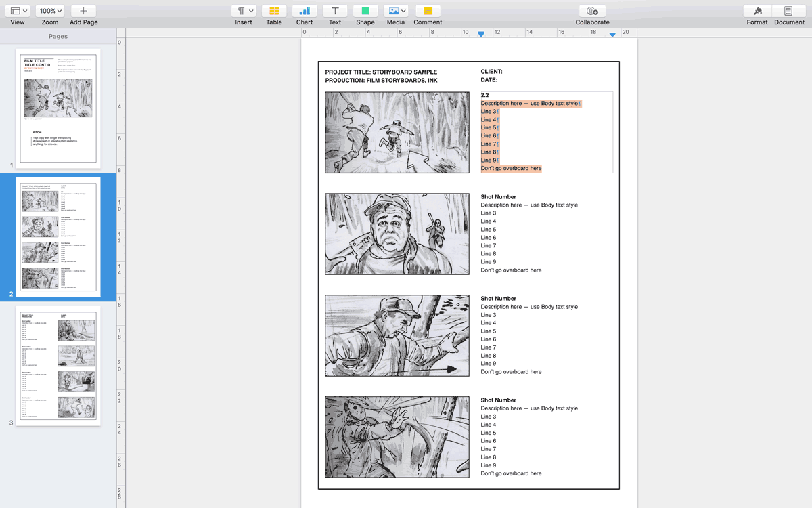The image size is (812, 508).
Task: Select the man pushing tree storyboard image
Action: (397, 335)
